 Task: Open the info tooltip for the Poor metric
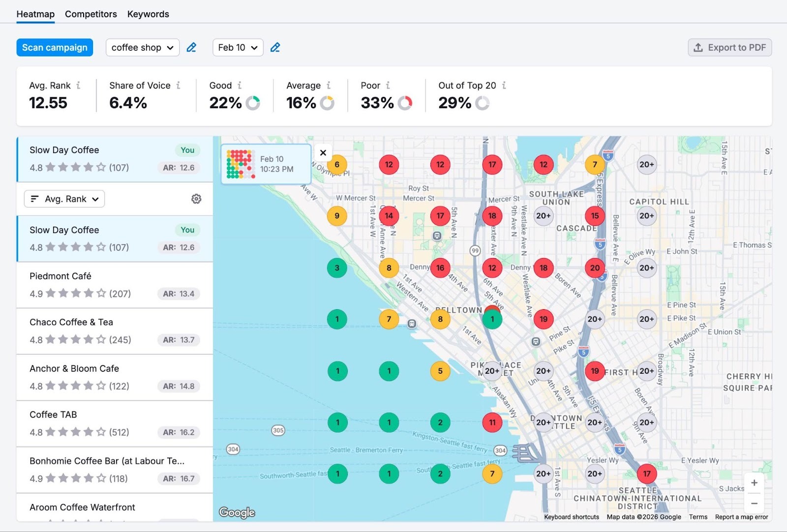coord(388,85)
